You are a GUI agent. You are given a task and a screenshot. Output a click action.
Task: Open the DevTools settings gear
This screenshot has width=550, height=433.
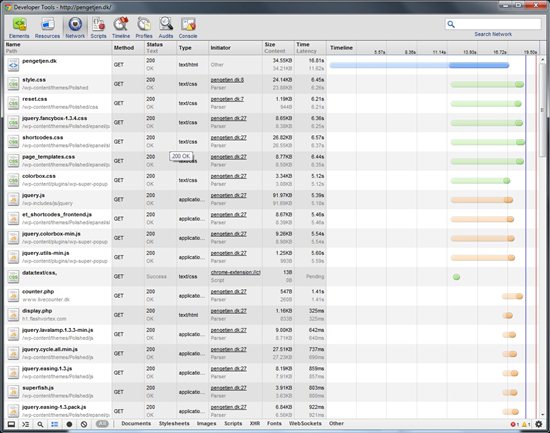pyautogui.click(x=539, y=424)
